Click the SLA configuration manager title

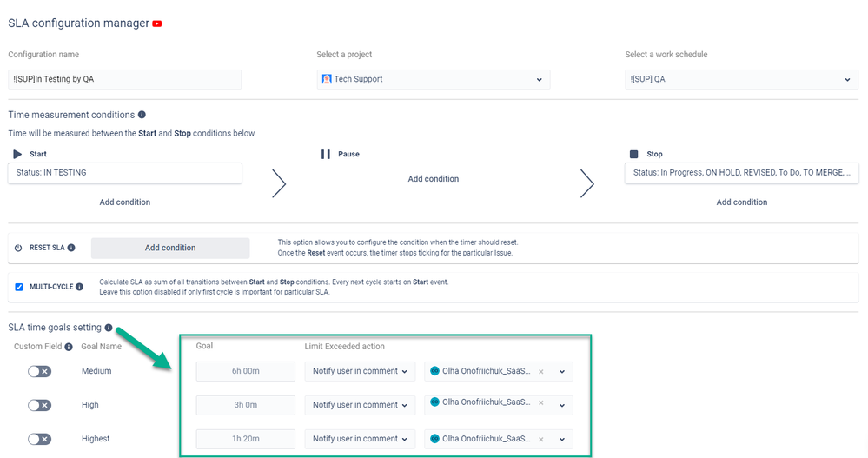tap(78, 23)
